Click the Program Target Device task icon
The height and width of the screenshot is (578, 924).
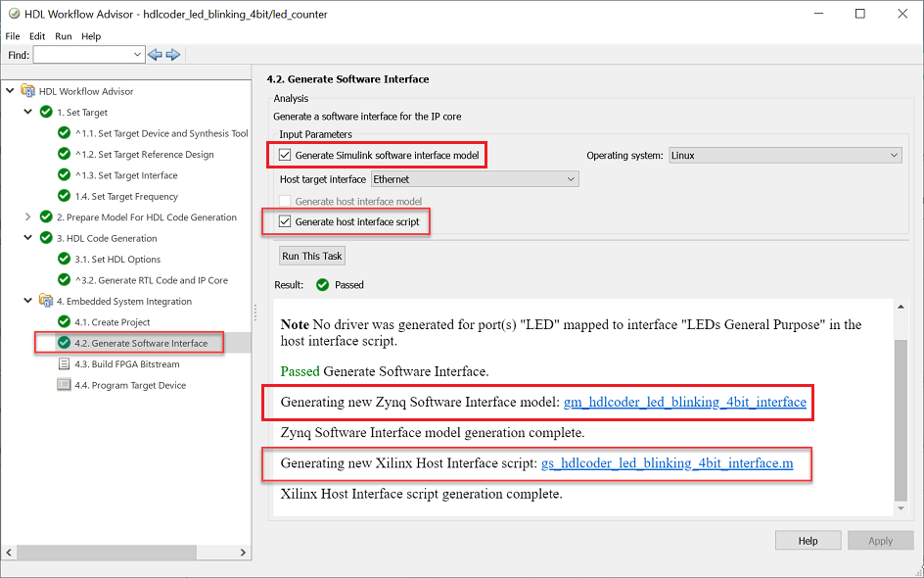65,385
